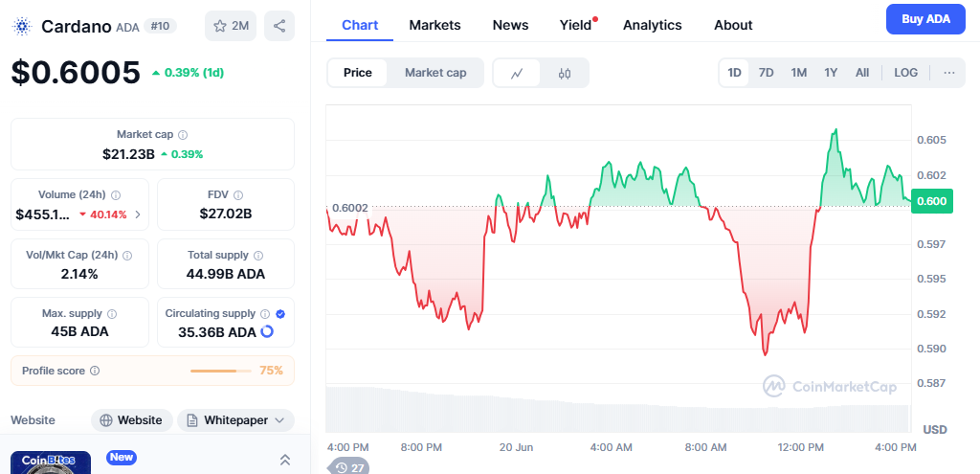Open chart more options ellipsis

point(949,73)
